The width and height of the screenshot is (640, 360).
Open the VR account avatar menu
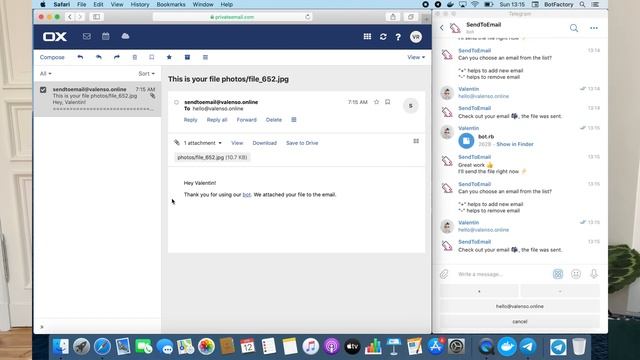[416, 37]
